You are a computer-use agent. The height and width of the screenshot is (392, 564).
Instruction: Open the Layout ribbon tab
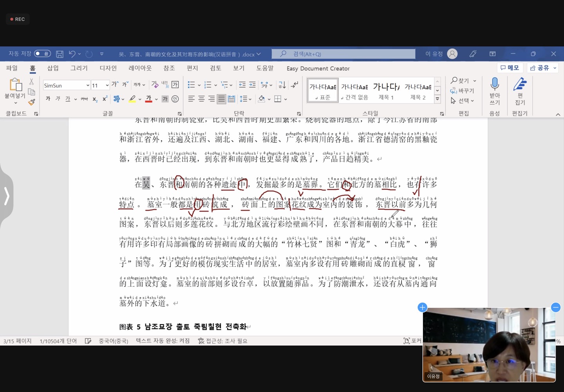coord(140,68)
